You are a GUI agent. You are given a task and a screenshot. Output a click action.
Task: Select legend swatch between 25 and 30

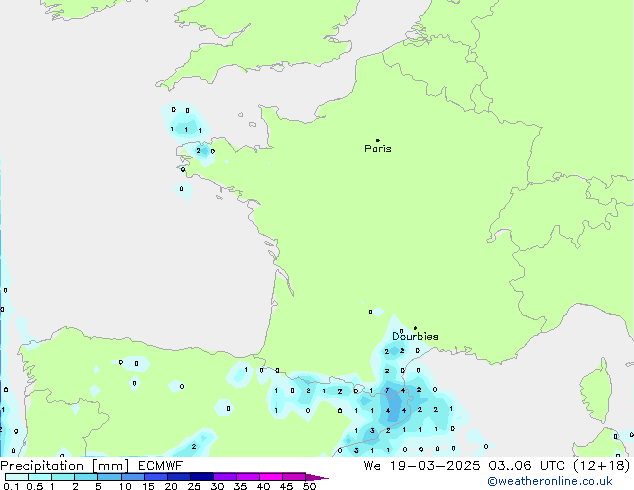(x=202, y=477)
